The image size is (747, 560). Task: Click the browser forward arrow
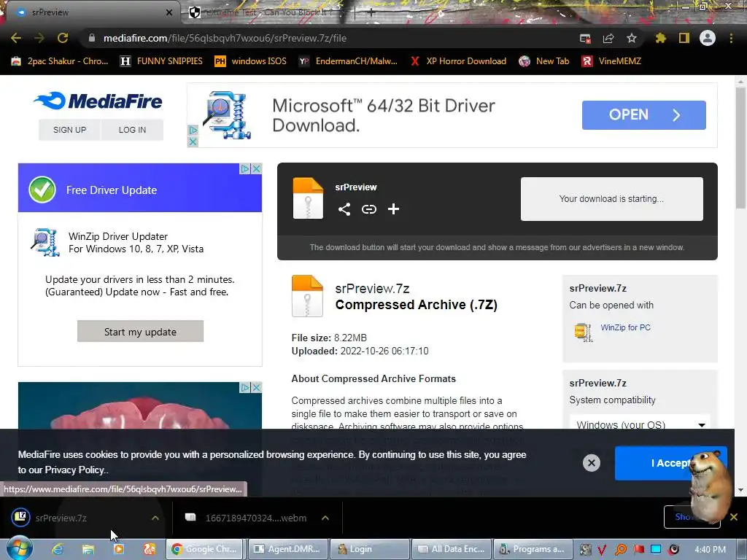(39, 38)
